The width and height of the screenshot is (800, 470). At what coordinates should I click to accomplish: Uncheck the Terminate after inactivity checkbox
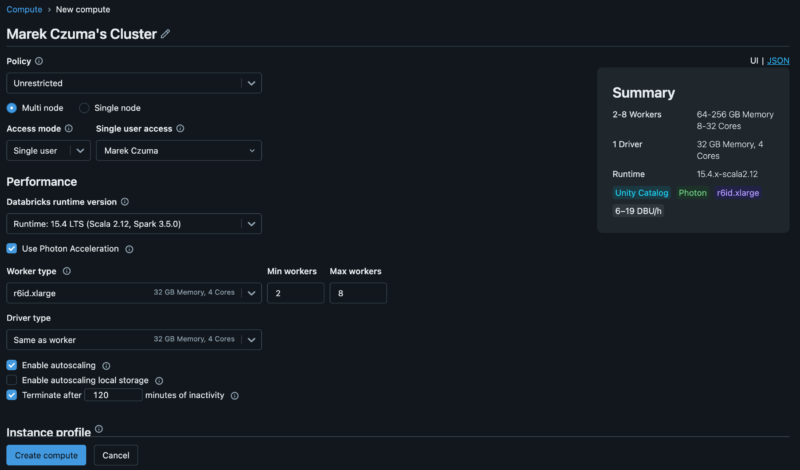pos(12,395)
